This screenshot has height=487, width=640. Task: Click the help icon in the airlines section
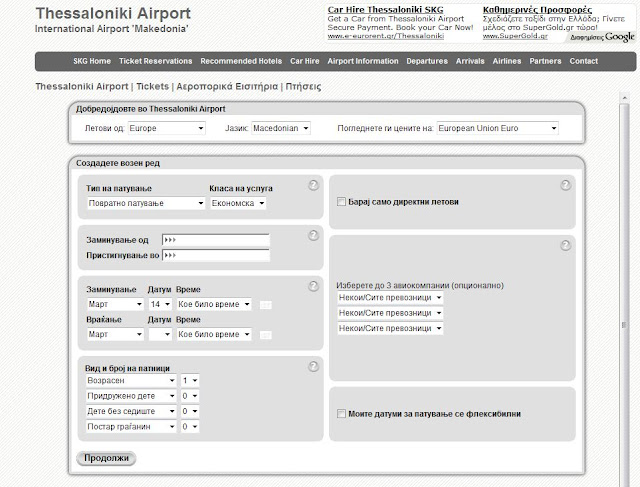pos(566,246)
